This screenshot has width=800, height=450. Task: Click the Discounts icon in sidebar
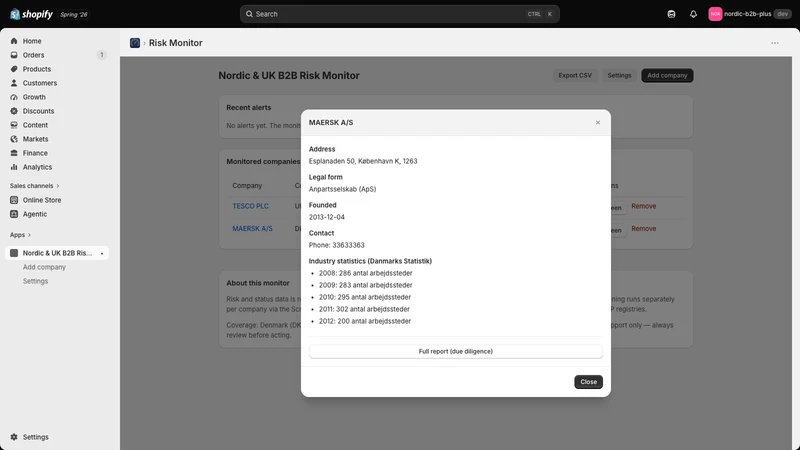tap(14, 111)
